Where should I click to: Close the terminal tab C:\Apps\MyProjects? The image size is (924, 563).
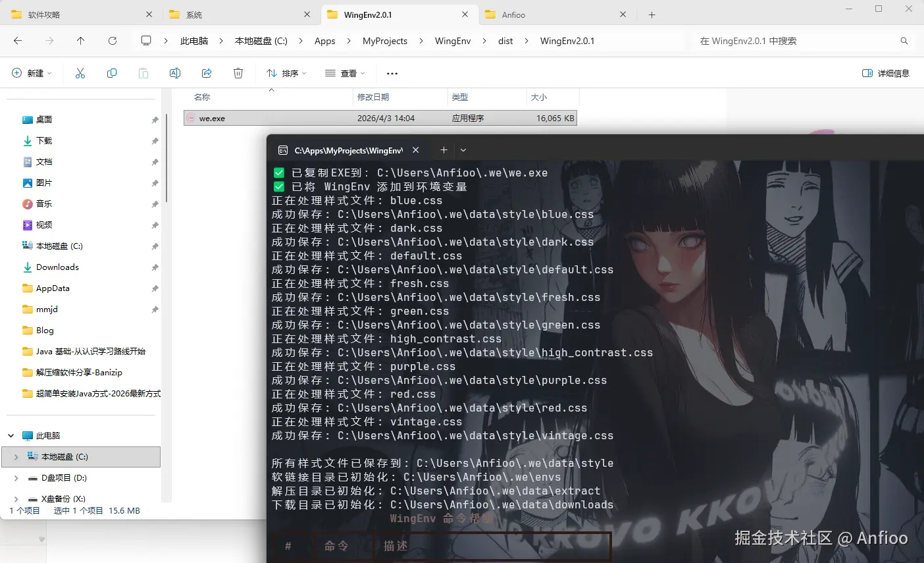coord(416,150)
